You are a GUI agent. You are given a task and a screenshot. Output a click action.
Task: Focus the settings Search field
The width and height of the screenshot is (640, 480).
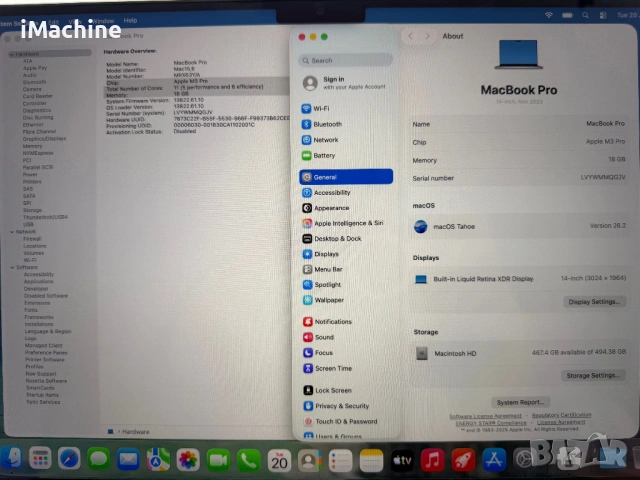click(x=346, y=60)
